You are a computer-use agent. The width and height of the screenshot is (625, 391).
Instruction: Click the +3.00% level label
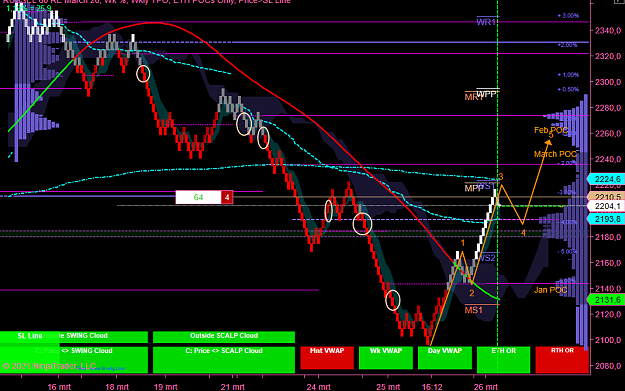[x=568, y=16]
